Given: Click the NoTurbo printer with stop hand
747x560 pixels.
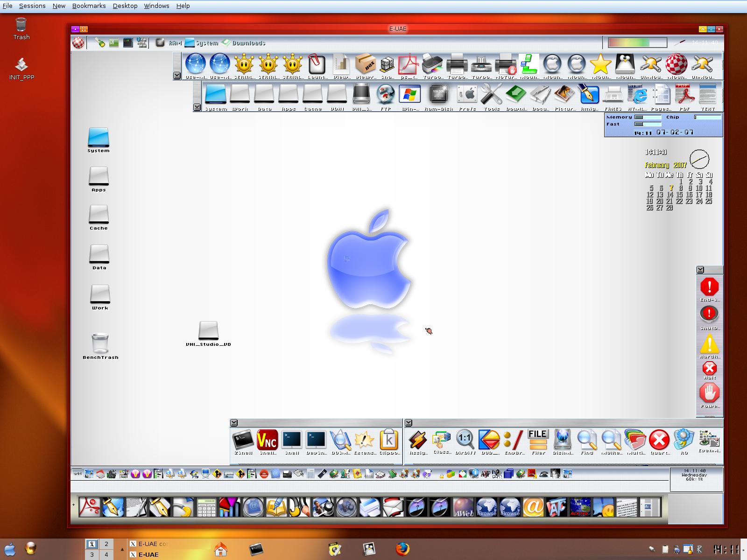Looking at the screenshot, I should [x=505, y=64].
